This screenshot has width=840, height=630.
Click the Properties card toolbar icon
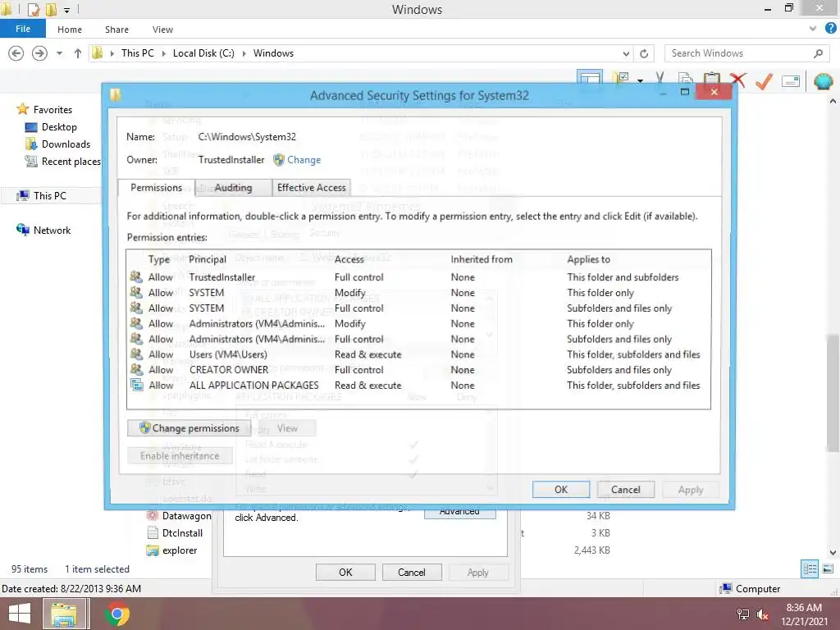pyautogui.click(x=791, y=81)
